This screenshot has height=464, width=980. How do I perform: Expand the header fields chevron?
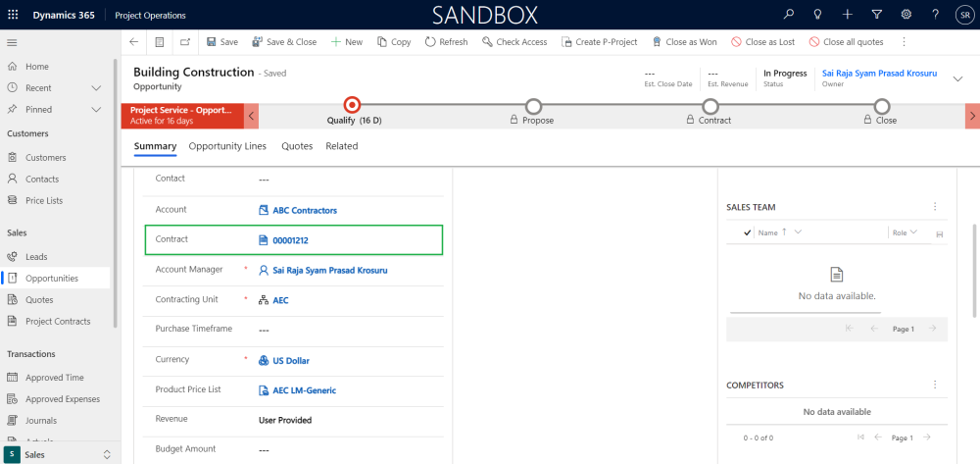(957, 78)
